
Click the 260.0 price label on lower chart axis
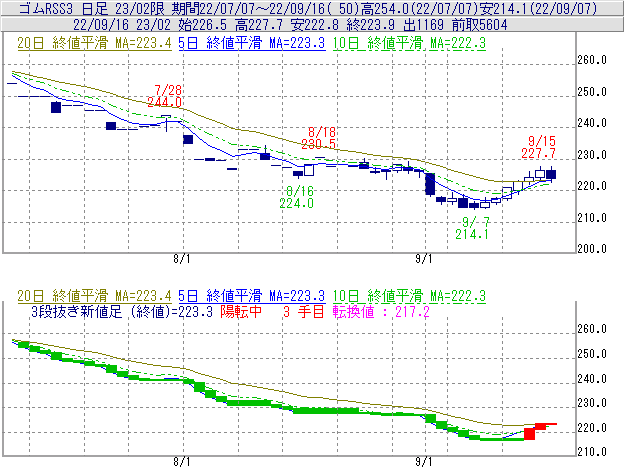(x=592, y=329)
